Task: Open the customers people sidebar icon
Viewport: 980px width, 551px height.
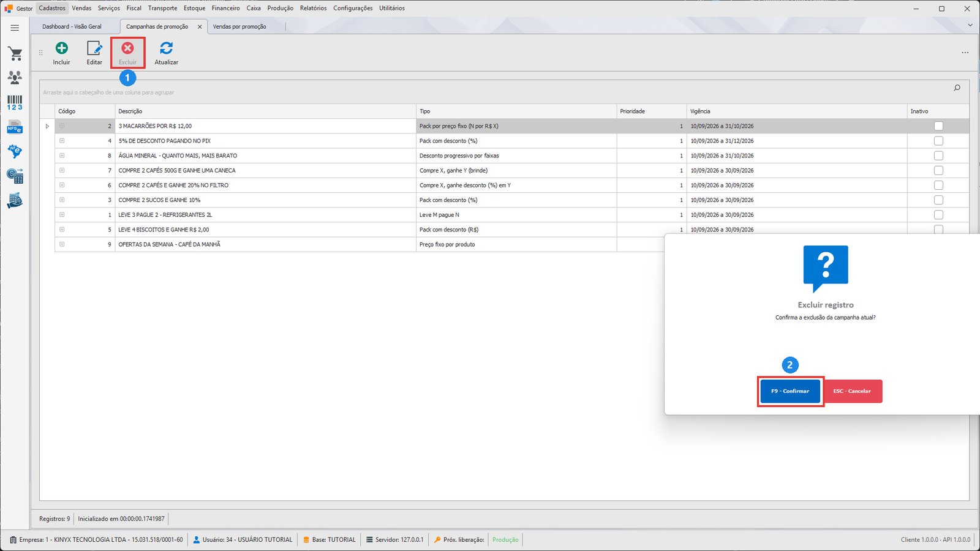Action: point(15,77)
